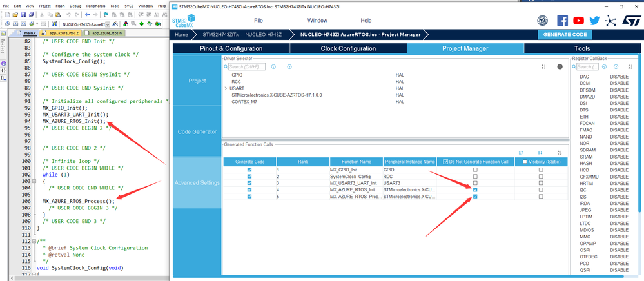644x281 pixels.
Task: Open Options for Target wand icon
Action: point(115,24)
